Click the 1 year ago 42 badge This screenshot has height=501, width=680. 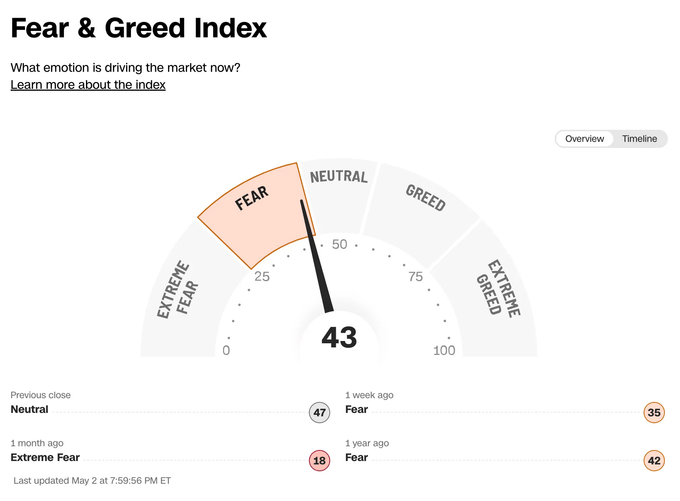point(654,461)
